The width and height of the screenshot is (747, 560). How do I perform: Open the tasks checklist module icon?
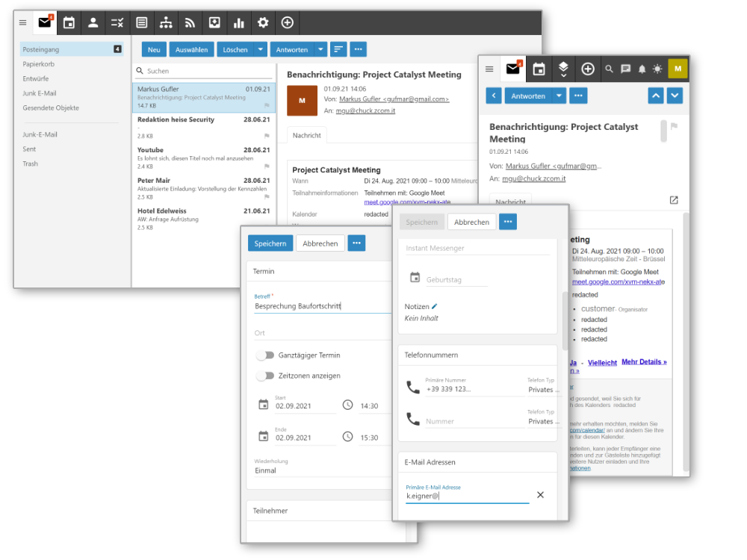click(117, 22)
